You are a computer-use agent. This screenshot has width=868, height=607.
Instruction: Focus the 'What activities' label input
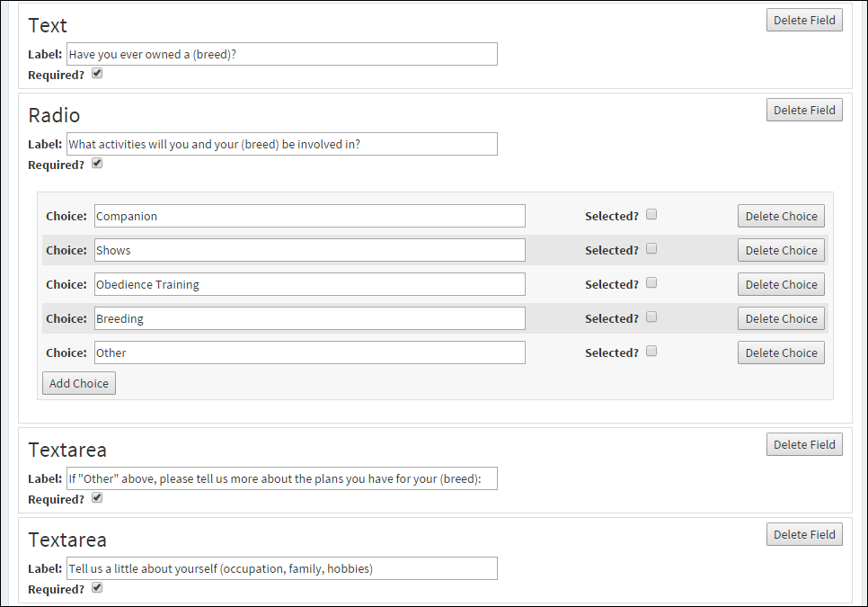click(x=282, y=144)
